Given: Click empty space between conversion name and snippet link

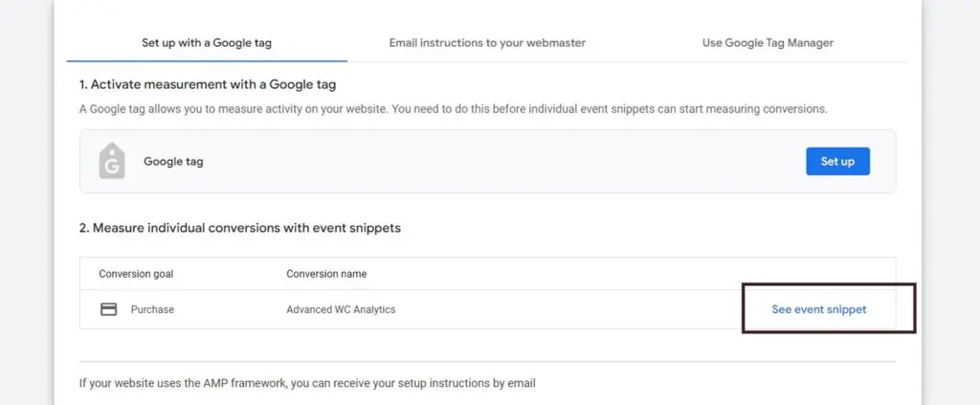Looking at the screenshot, I should tap(563, 309).
